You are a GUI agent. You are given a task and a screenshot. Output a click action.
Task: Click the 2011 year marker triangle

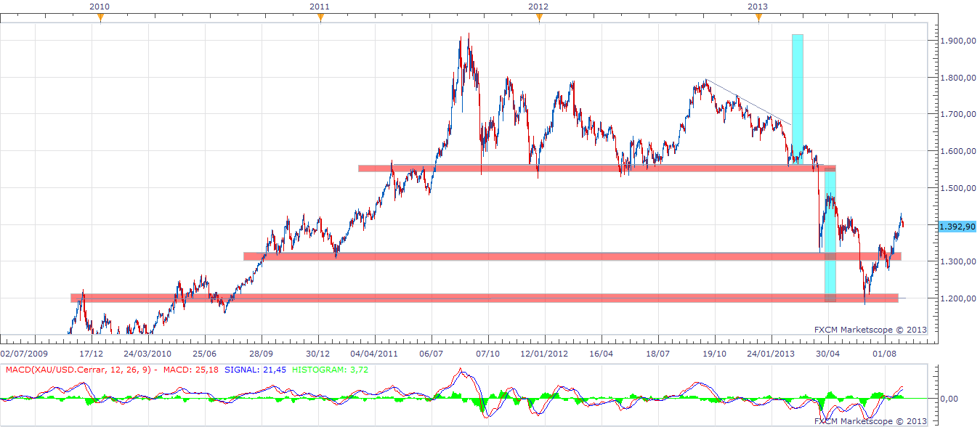click(320, 18)
